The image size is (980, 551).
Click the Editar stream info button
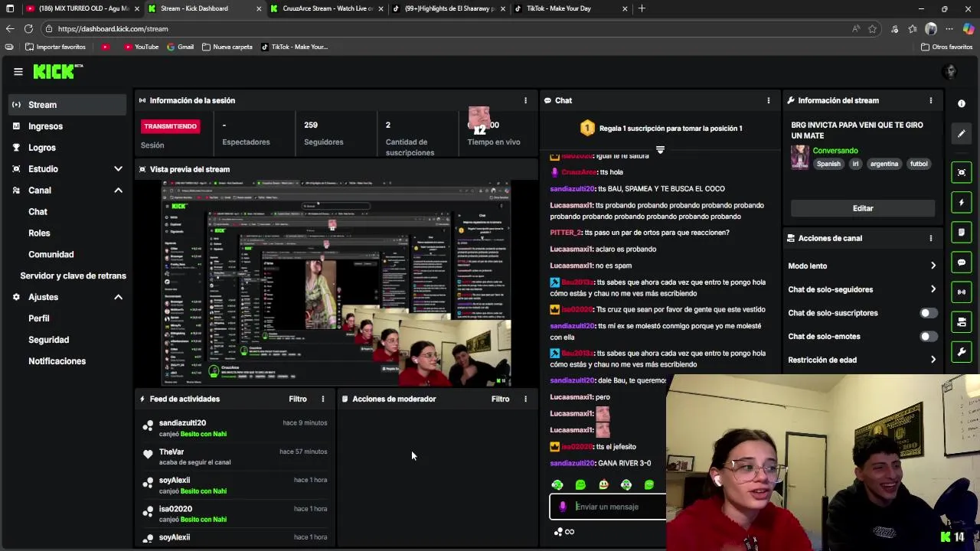point(863,208)
